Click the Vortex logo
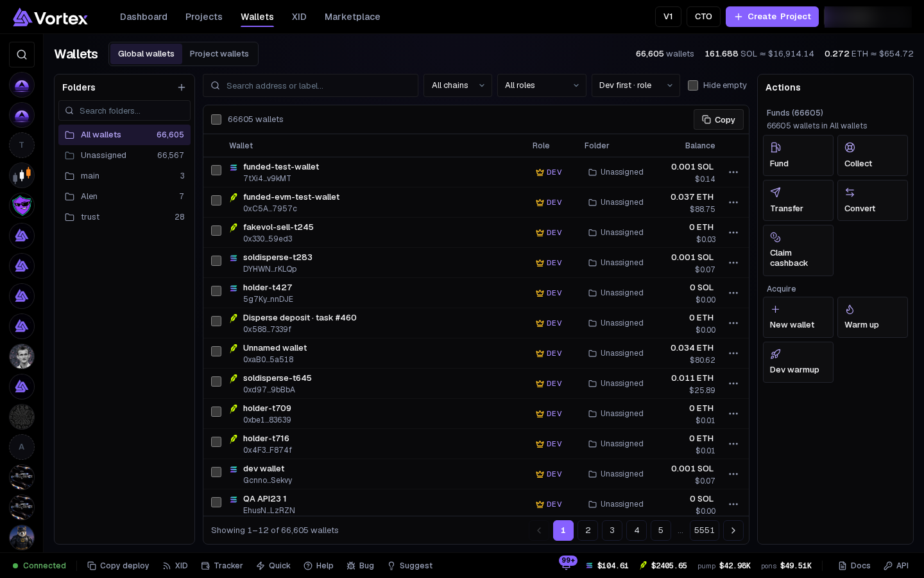This screenshot has height=578, width=924. [x=50, y=17]
